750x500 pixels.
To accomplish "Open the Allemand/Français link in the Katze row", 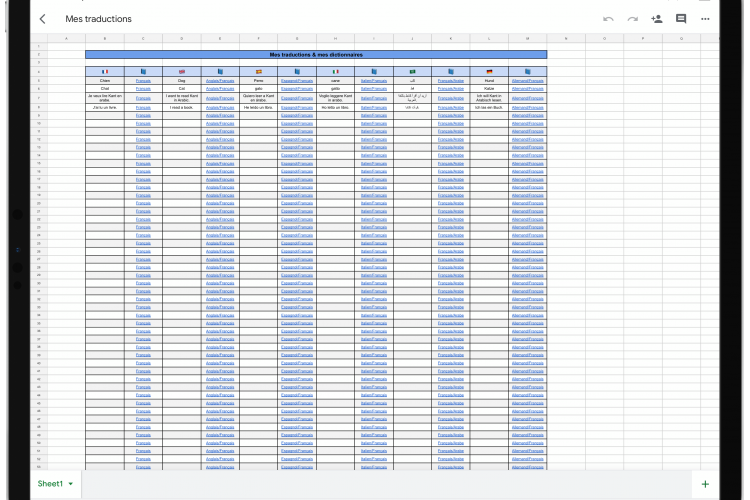I will coord(528,89).
